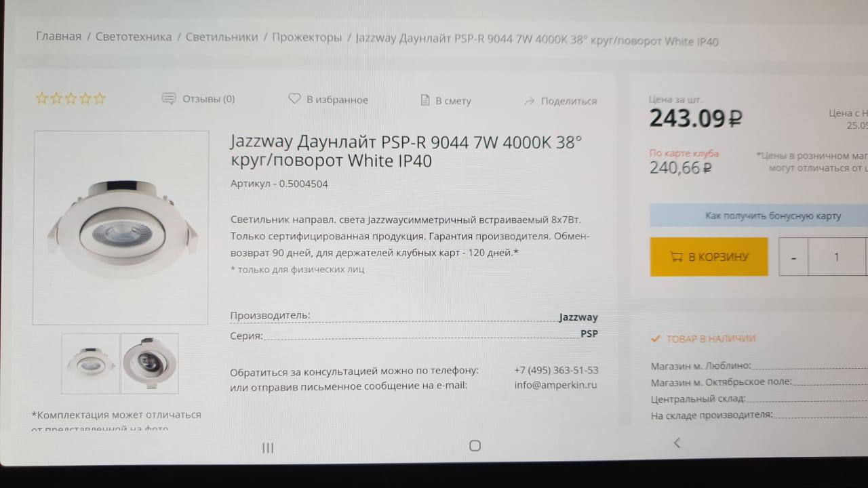Add to favorites with the heart icon
The height and width of the screenshot is (488, 868).
click(x=294, y=99)
